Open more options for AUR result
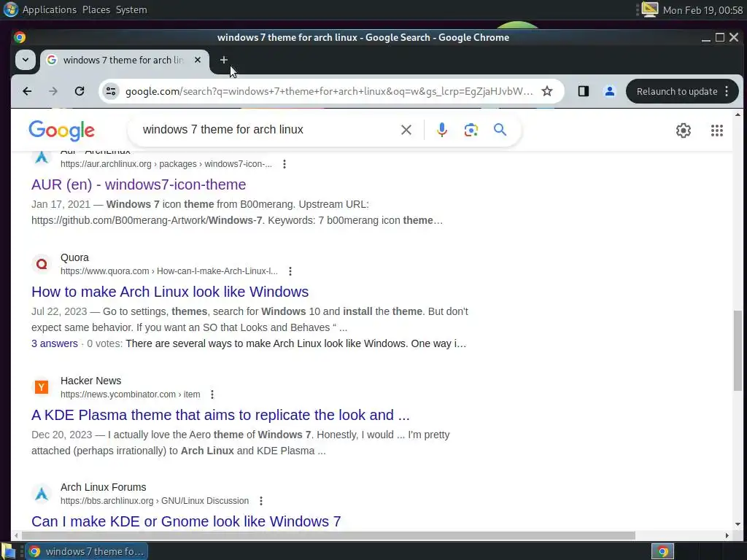747x560 pixels. coord(285,164)
